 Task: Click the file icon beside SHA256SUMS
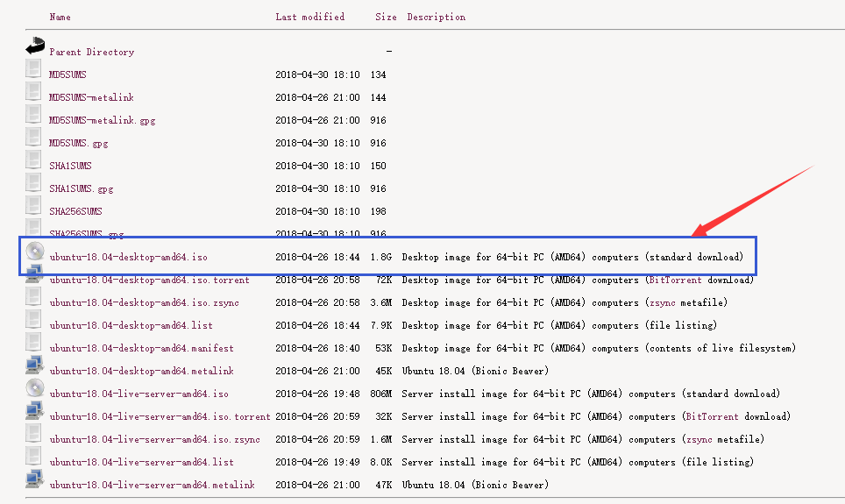[33, 205]
